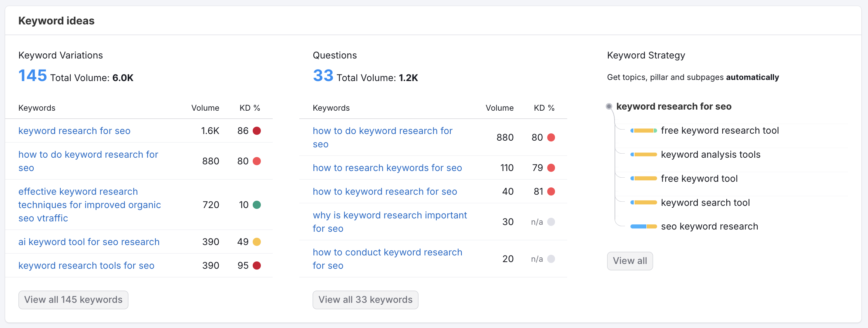Click View all 33 keywords button
The width and height of the screenshot is (868, 328).
pos(366,300)
